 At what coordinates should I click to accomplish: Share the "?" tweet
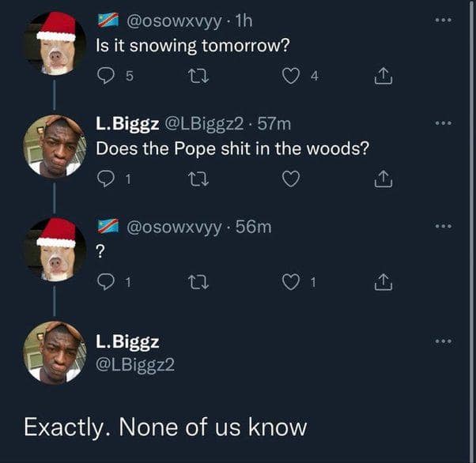381,281
